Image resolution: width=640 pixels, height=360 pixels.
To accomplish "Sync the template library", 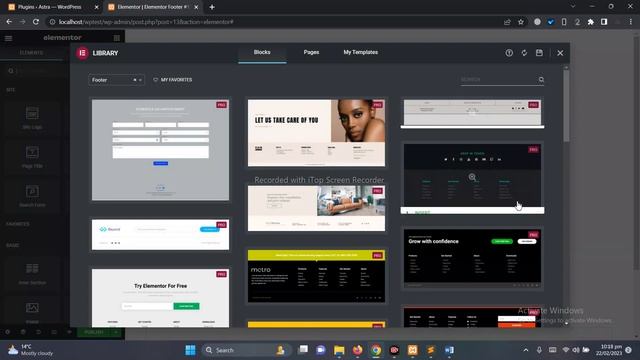I will 524,53.
